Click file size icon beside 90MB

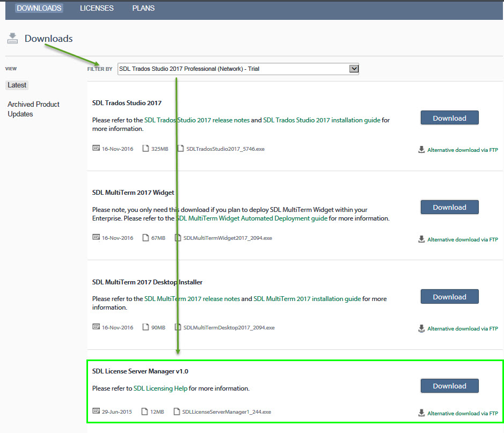pos(145,327)
